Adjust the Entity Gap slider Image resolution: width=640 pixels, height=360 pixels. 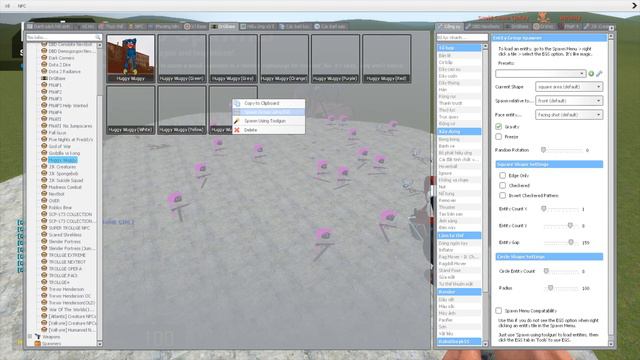coord(571,242)
